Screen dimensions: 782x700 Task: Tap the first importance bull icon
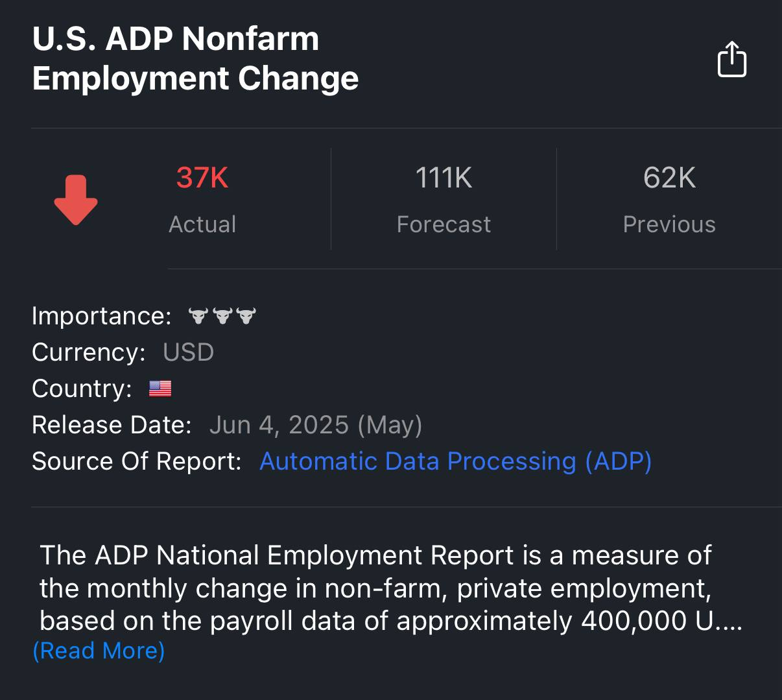pos(198,316)
